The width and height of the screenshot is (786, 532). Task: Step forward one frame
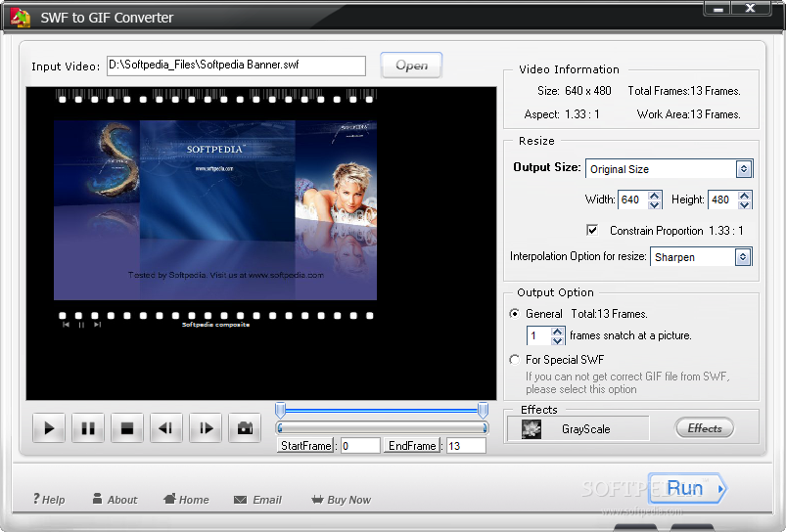point(205,428)
